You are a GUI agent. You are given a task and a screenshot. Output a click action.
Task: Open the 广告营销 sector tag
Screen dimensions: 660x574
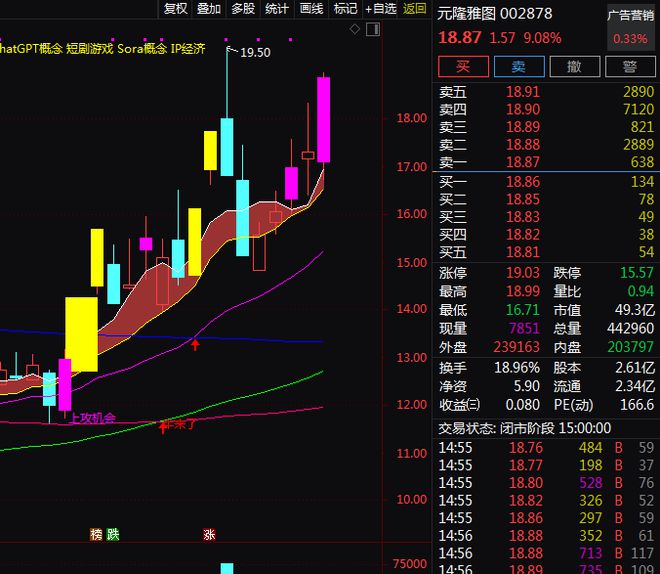(x=630, y=16)
